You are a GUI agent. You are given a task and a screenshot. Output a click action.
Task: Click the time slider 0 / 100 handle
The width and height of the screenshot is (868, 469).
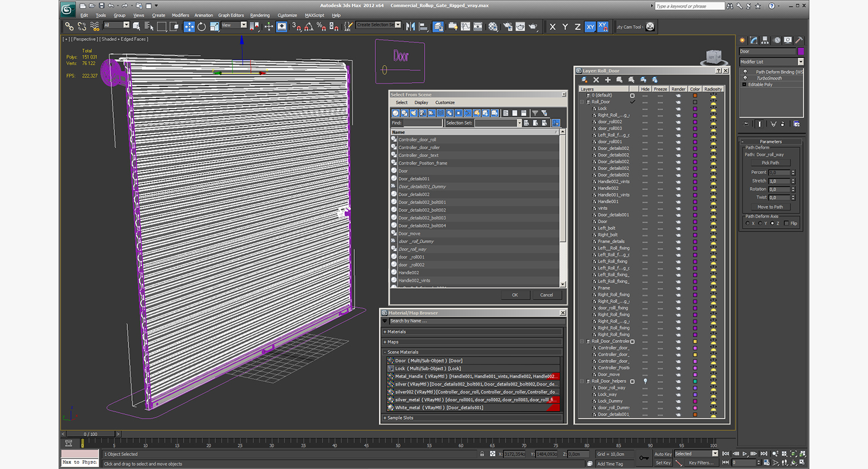pyautogui.click(x=90, y=434)
